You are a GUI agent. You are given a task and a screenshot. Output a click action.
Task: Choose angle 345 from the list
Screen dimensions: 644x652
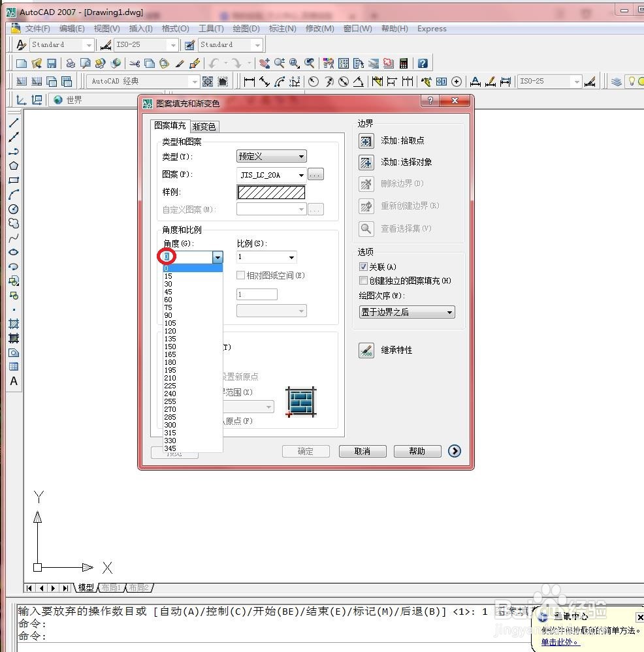[193, 448]
